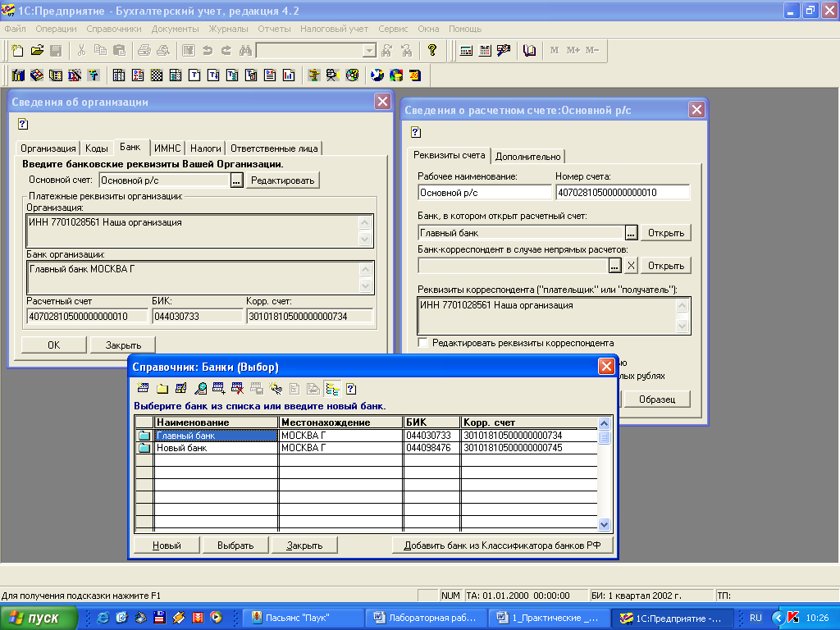Click folder icon of Главный банк row

click(x=144, y=436)
